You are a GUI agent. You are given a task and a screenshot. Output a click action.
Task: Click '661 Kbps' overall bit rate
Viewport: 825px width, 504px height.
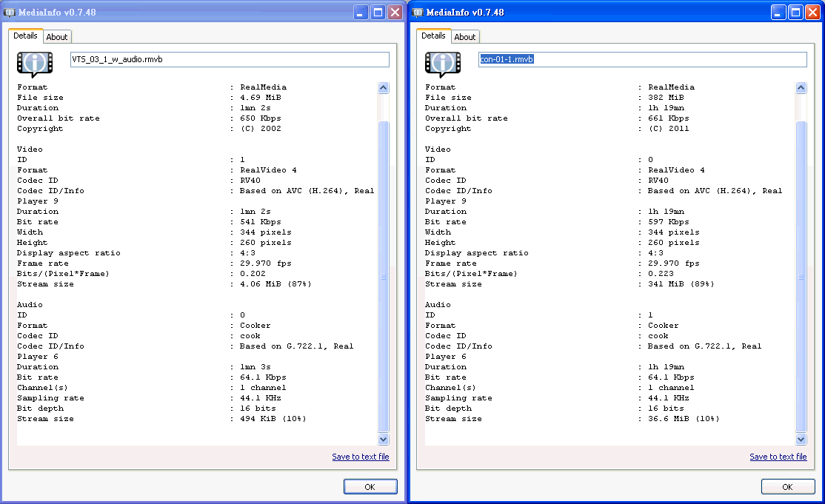pyautogui.click(x=668, y=118)
